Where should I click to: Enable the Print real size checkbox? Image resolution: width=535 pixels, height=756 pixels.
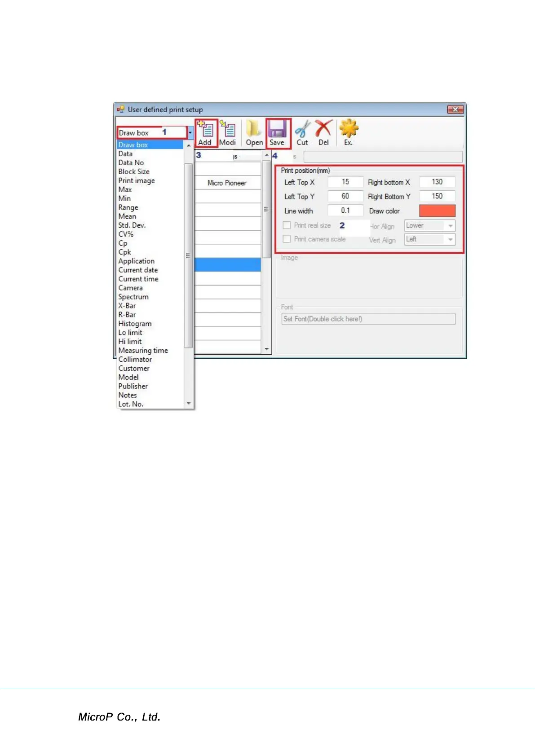tap(287, 225)
